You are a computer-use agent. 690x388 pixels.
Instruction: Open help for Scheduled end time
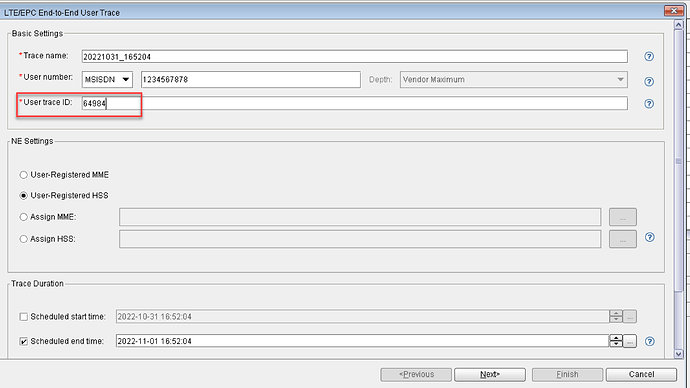650,341
